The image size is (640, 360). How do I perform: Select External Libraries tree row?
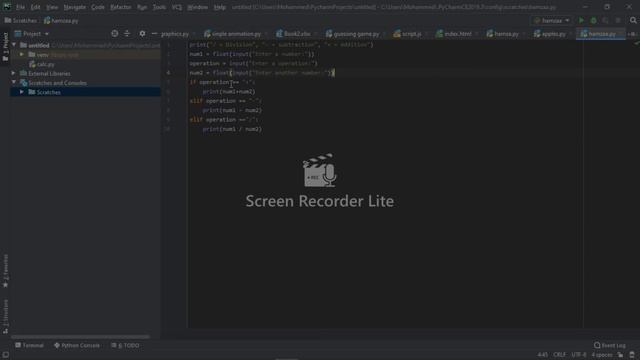[x=85, y=73]
